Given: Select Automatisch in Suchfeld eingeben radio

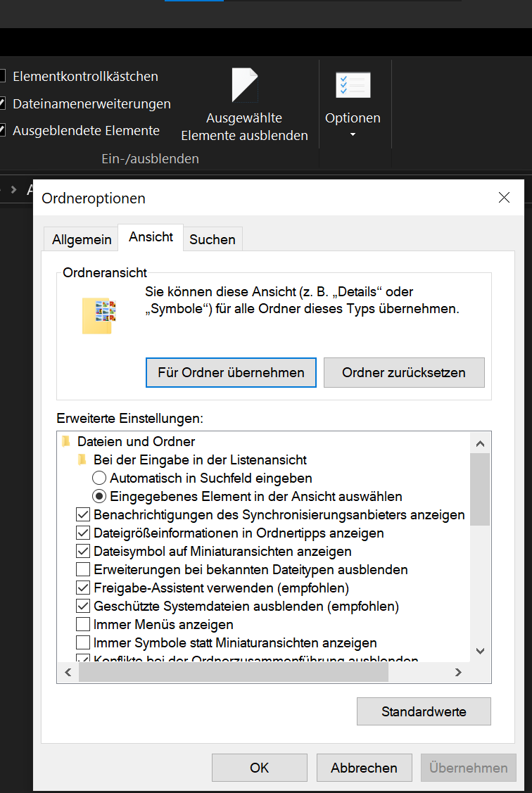Looking at the screenshot, I should [x=100, y=478].
